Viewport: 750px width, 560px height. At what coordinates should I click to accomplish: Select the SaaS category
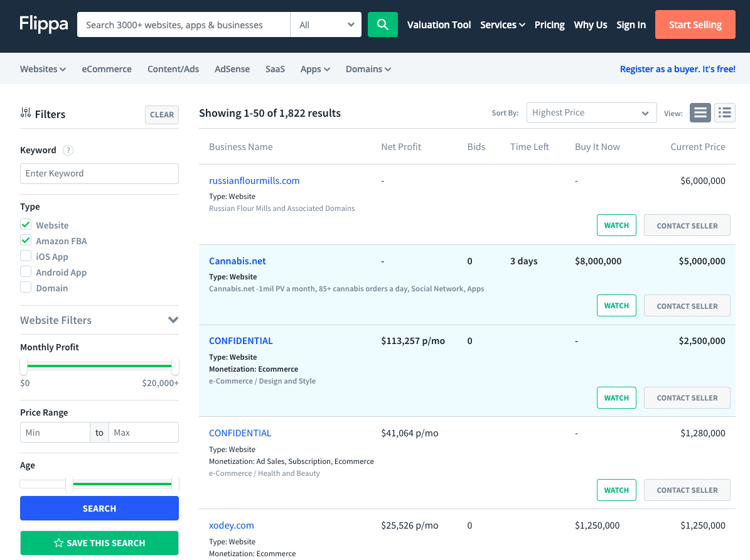click(275, 69)
